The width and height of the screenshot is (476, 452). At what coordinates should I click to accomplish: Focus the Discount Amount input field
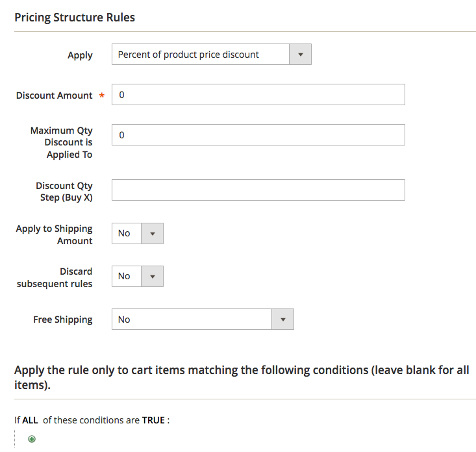(258, 95)
